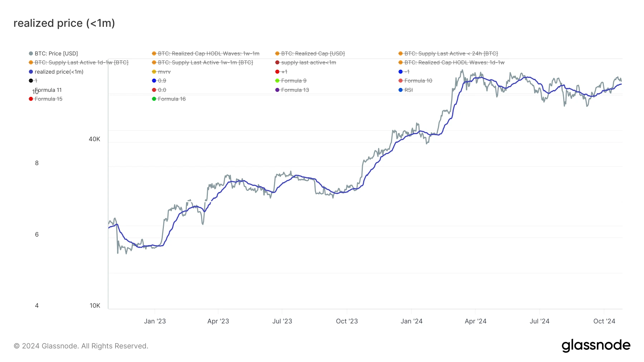The image size is (644, 362).
Task: Click the Jul '24 x-axis label
Action: 540,321
